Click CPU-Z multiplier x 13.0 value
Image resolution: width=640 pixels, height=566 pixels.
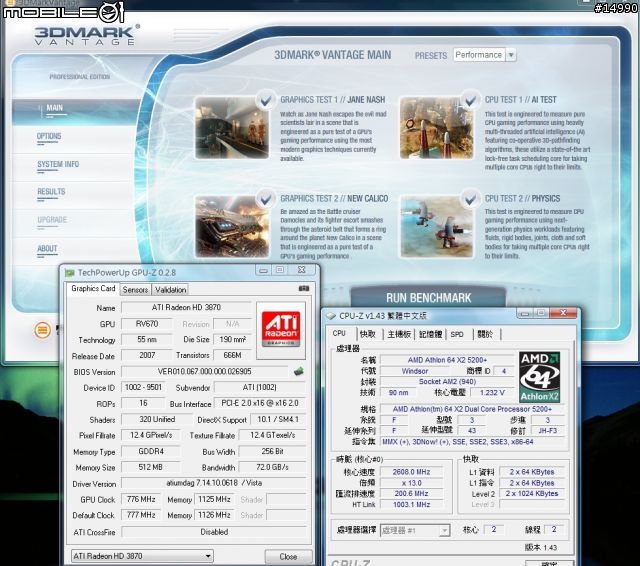click(x=411, y=483)
